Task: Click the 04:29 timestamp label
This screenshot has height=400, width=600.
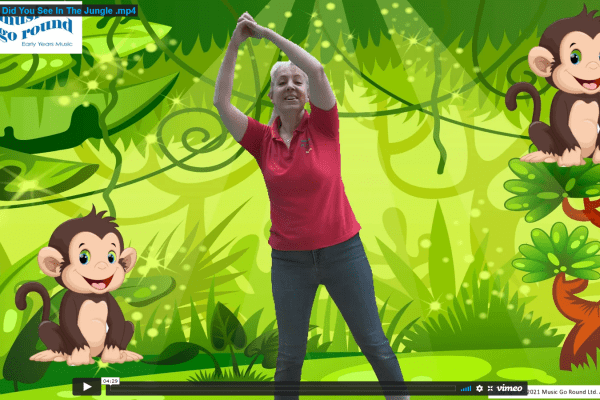Action: tap(114, 381)
